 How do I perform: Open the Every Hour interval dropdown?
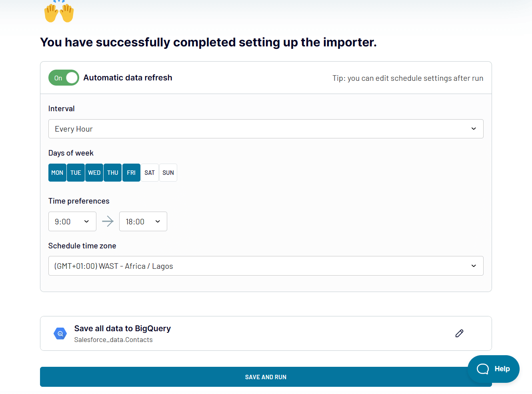266,129
